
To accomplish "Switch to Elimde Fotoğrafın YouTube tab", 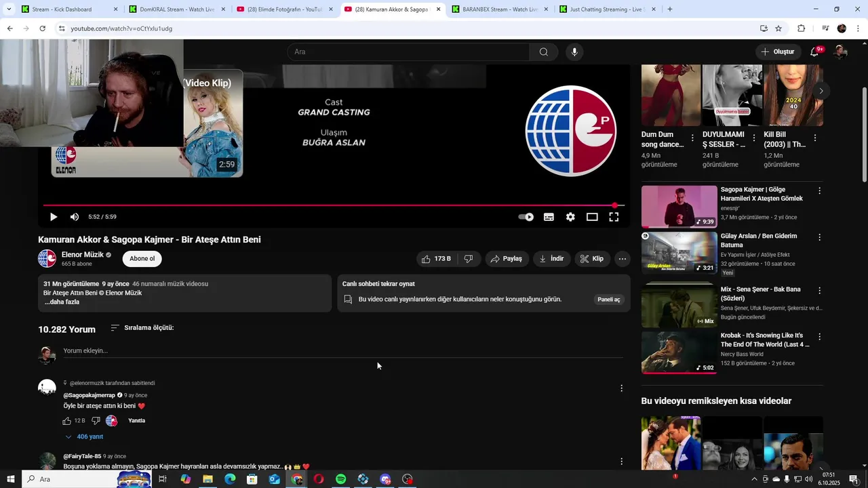I will (x=285, y=9).
